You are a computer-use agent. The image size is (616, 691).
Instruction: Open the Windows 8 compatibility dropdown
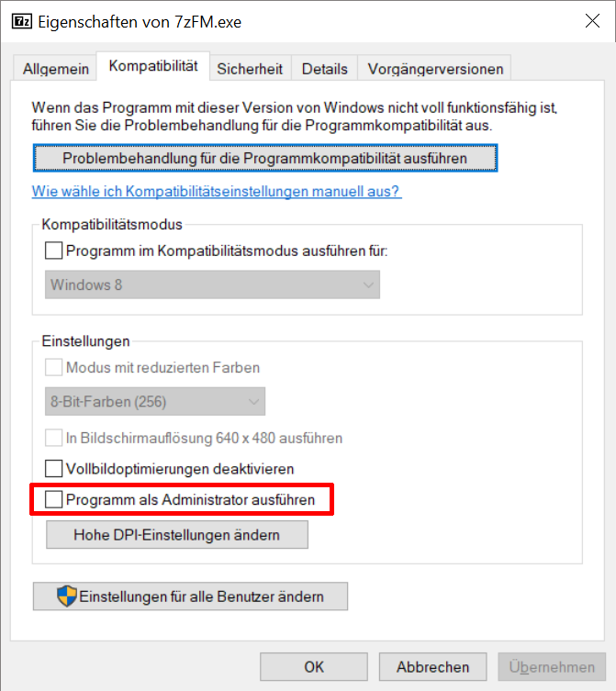pyautogui.click(x=212, y=284)
